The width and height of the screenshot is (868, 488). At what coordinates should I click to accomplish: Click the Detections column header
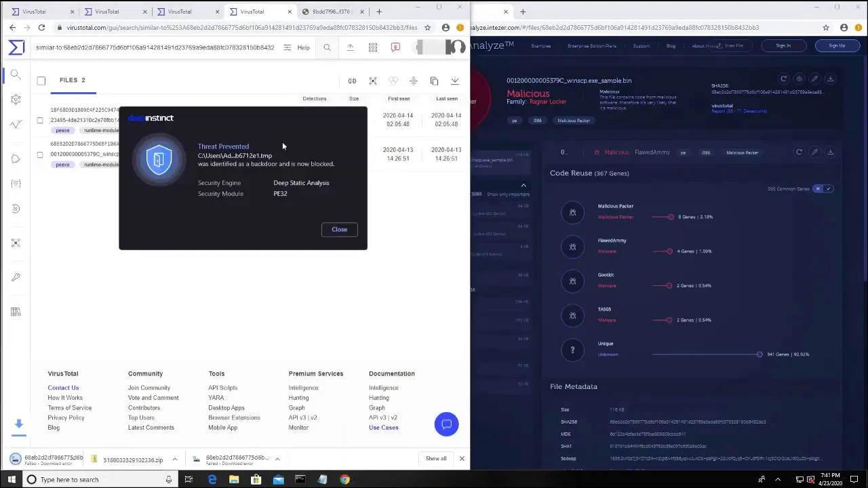point(314,98)
